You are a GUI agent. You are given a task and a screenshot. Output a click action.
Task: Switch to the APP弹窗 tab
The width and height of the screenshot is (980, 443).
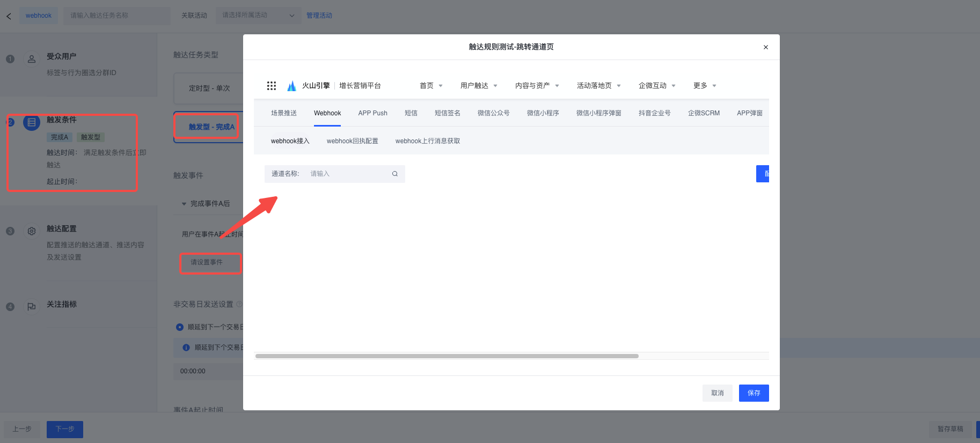coord(750,113)
